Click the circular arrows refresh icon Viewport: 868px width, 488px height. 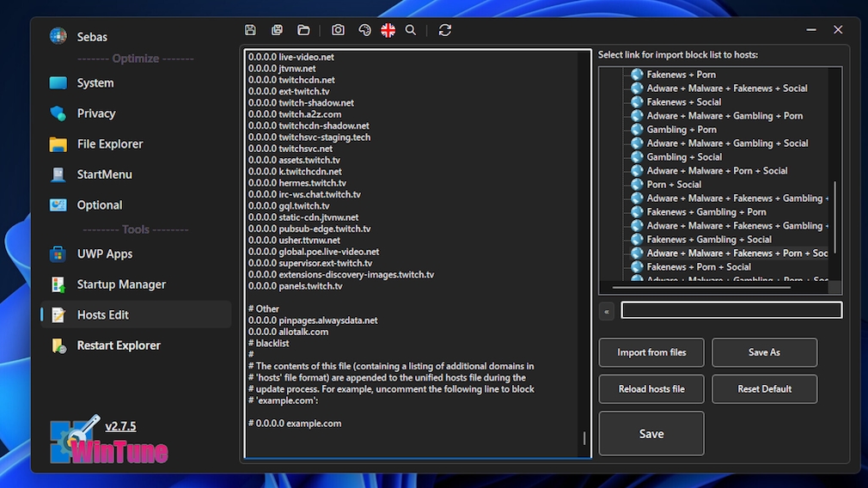click(x=444, y=30)
